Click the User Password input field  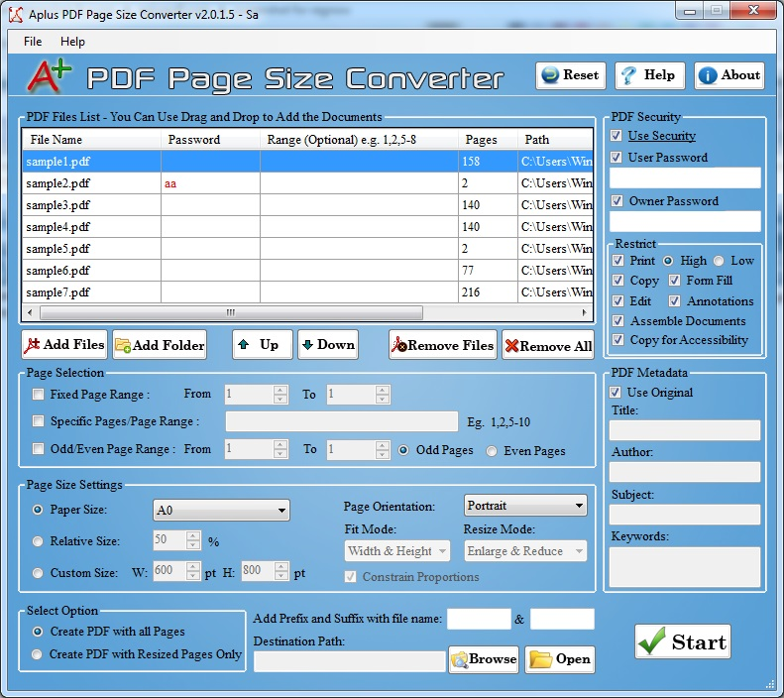coord(685,178)
